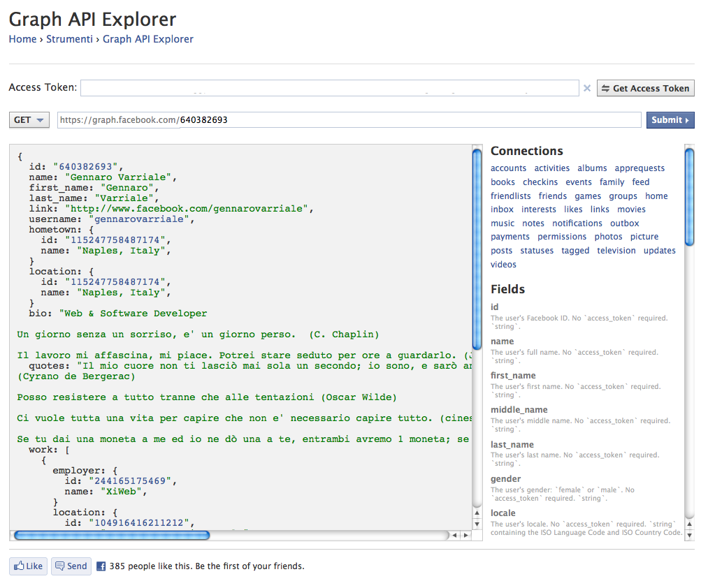Screen dimensions: 701x588
Task: Clear the Access Token field with X
Action: (587, 88)
